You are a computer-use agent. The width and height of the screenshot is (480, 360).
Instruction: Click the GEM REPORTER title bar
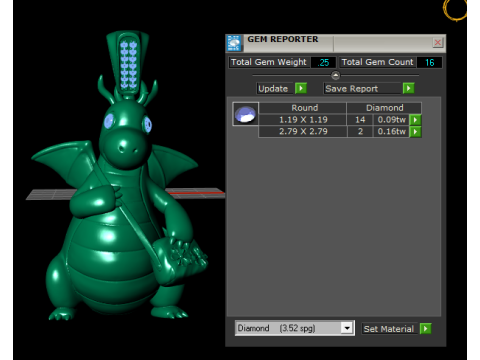point(337,43)
